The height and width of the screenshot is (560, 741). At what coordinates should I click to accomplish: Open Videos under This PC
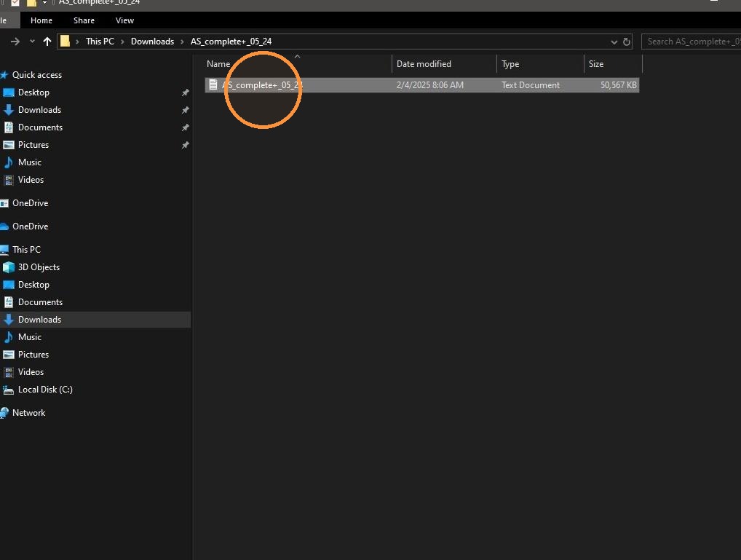pyautogui.click(x=31, y=372)
